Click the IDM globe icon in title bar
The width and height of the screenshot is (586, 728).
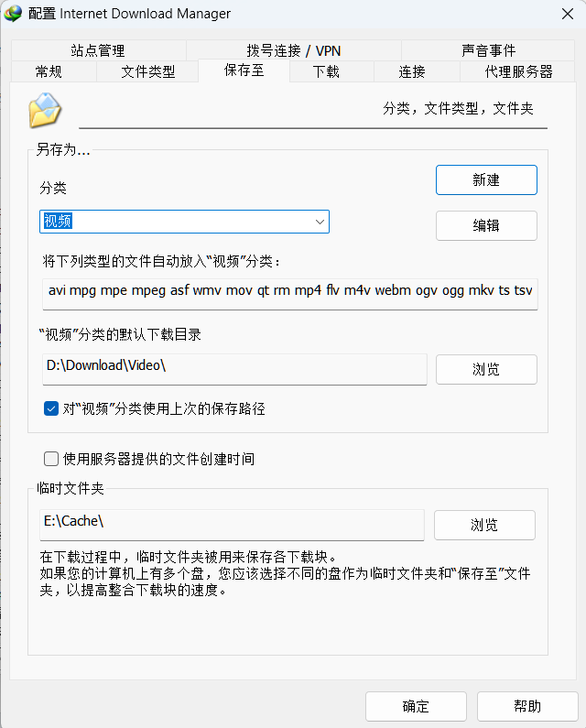pos(13,14)
